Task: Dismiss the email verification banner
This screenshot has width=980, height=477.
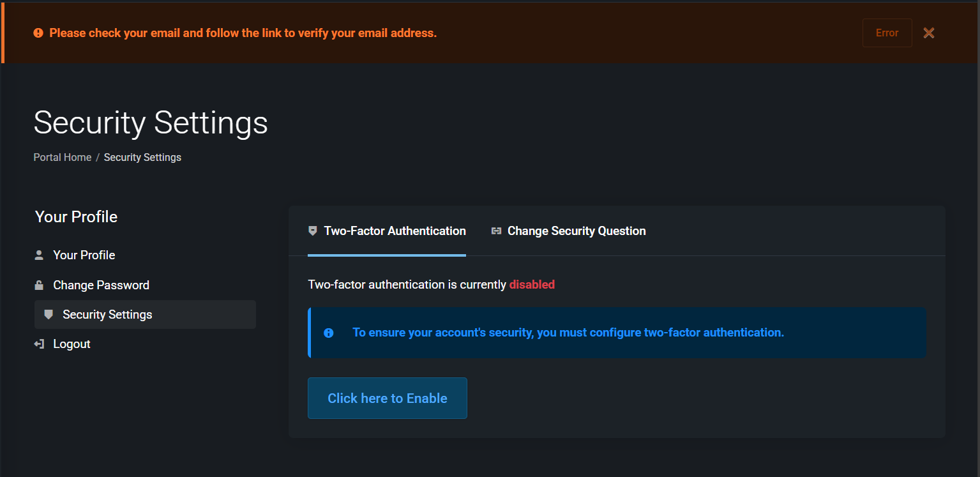Action: tap(928, 33)
